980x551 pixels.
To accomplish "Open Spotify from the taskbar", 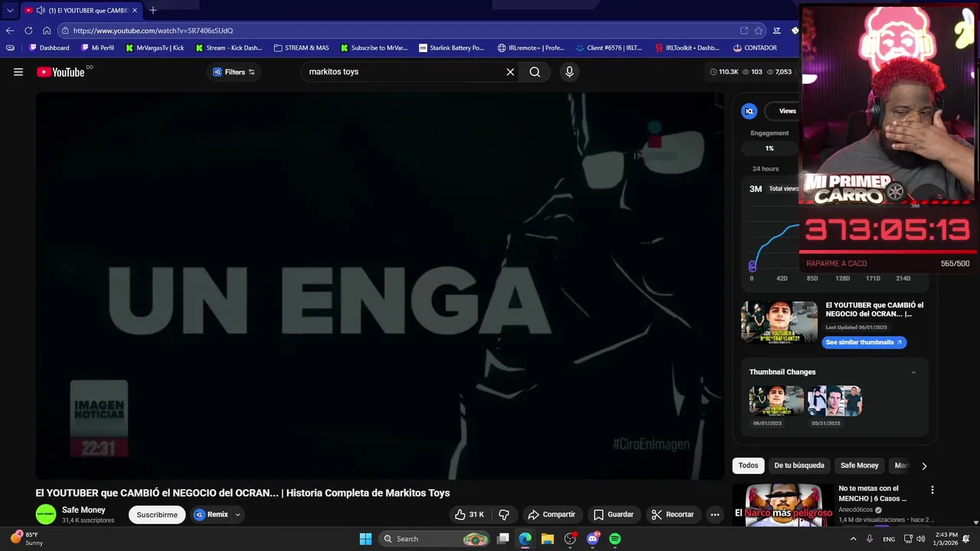I will [615, 539].
